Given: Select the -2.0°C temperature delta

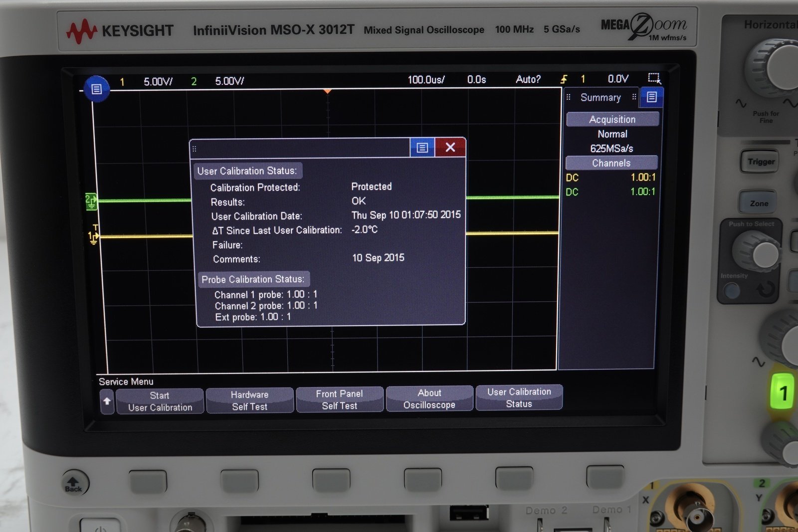Looking at the screenshot, I should coord(364,229).
